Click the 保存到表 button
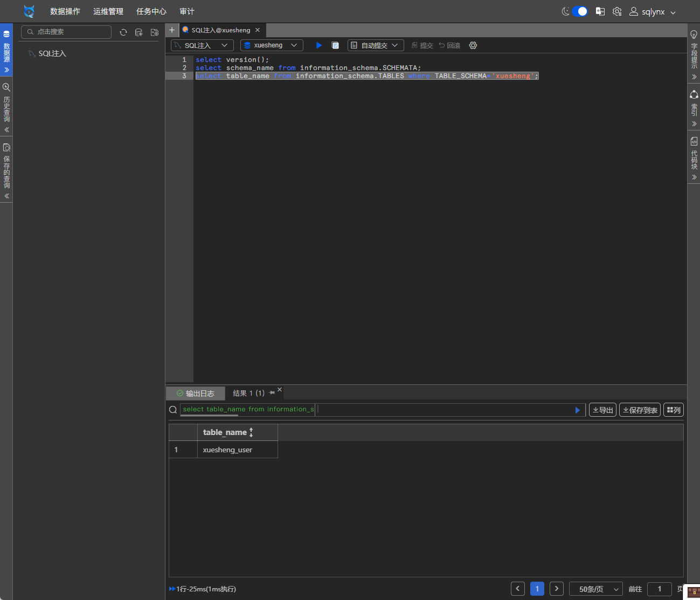700x600 pixels. point(640,410)
